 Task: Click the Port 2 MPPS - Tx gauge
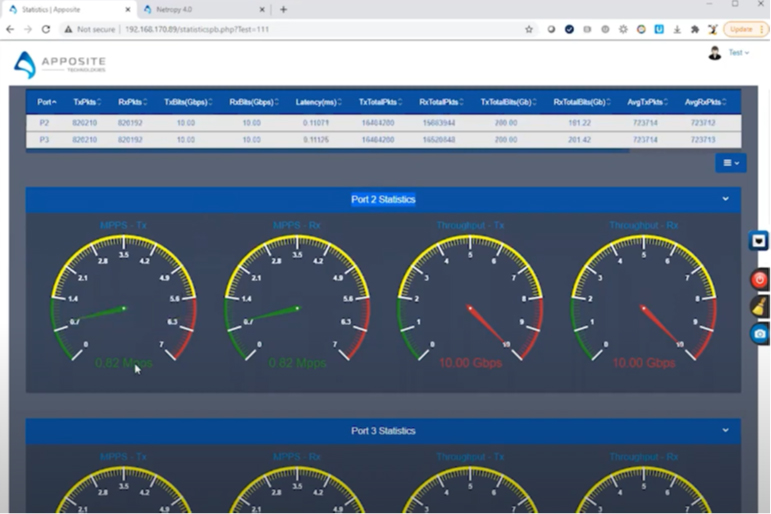(123, 297)
